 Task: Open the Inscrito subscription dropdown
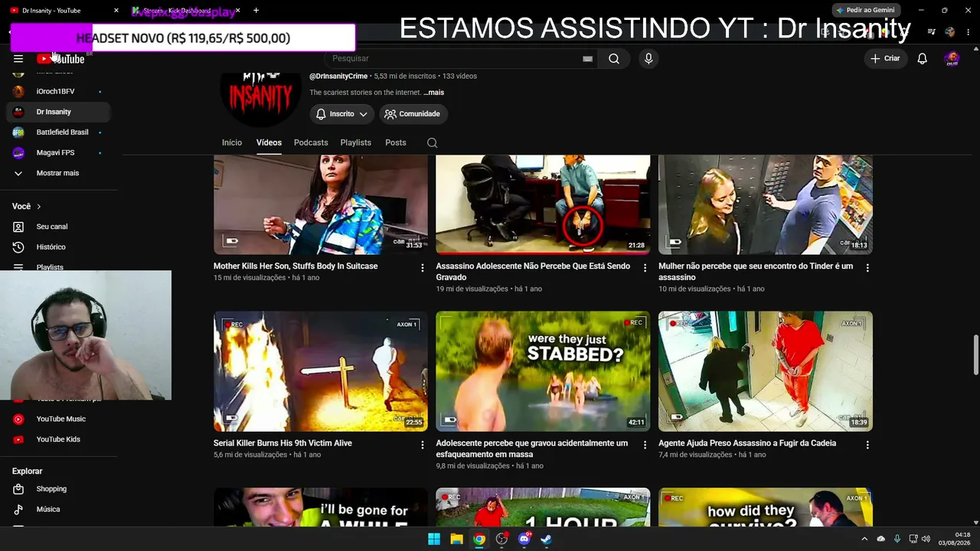click(x=341, y=114)
